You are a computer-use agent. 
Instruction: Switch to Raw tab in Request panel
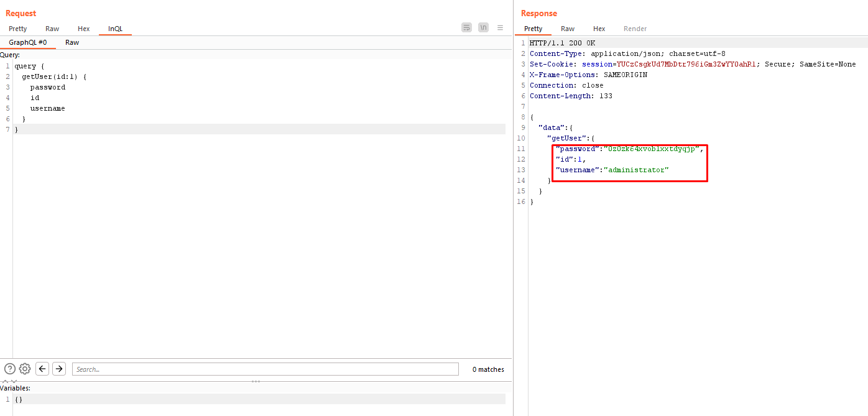click(x=52, y=29)
